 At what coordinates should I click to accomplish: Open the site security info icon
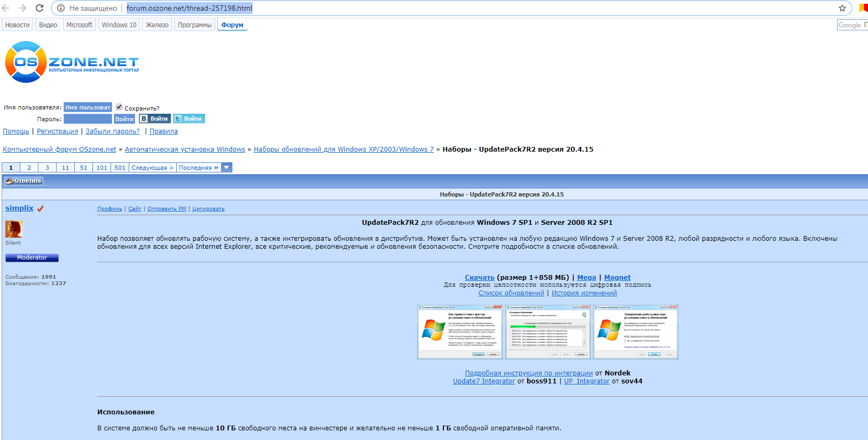[61, 8]
